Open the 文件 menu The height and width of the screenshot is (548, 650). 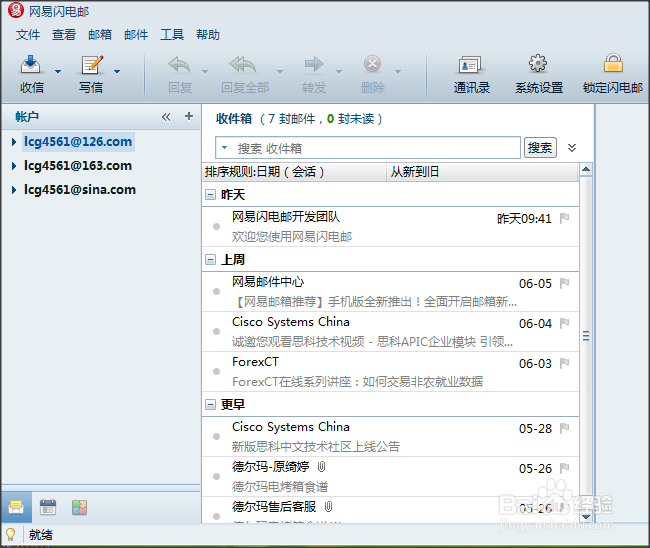pyautogui.click(x=28, y=34)
